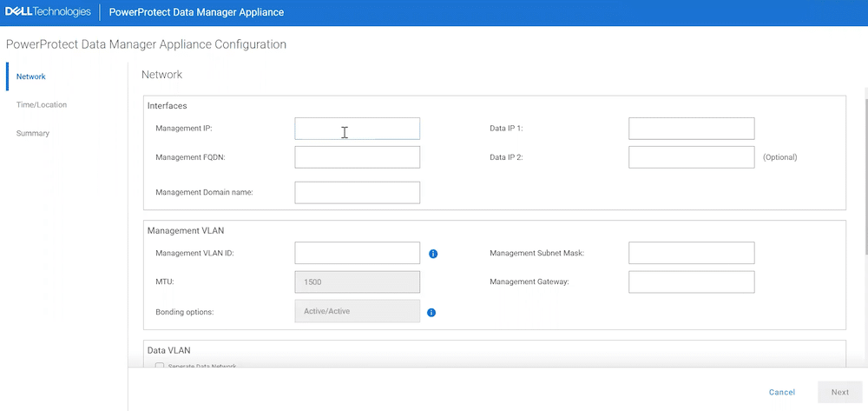This screenshot has height=411, width=868.
Task: Focus the Data IP 1 field
Action: (692, 129)
